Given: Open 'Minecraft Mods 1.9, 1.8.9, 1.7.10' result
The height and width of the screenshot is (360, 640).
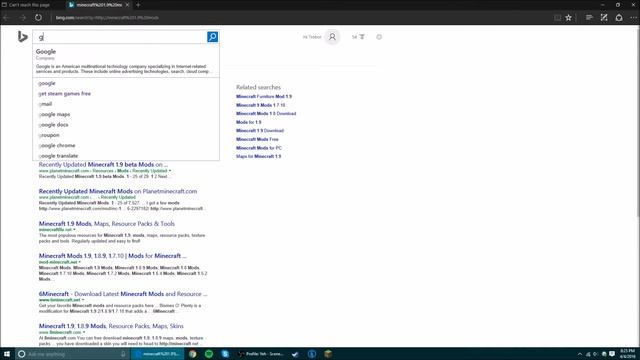Looking at the screenshot, I should tap(112, 256).
